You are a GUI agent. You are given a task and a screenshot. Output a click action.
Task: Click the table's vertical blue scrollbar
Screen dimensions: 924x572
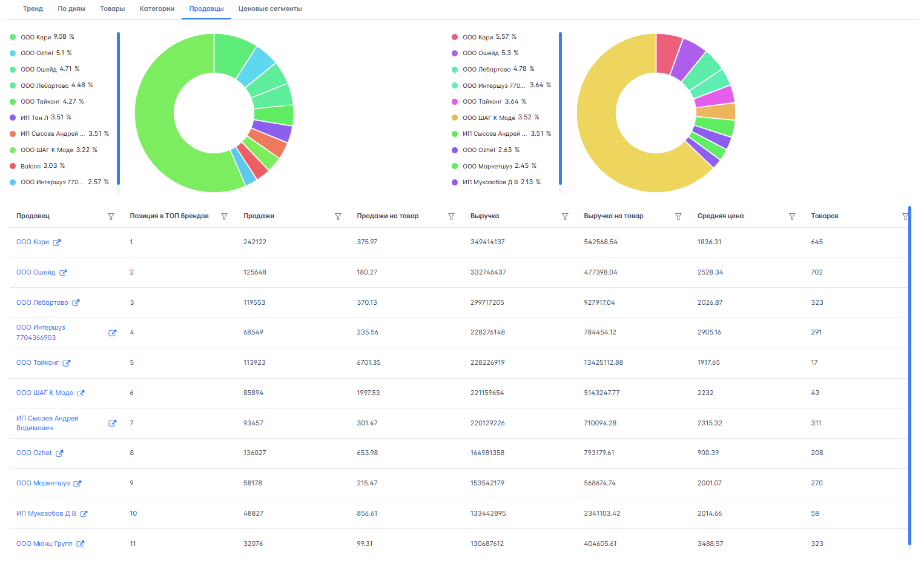pyautogui.click(x=909, y=376)
